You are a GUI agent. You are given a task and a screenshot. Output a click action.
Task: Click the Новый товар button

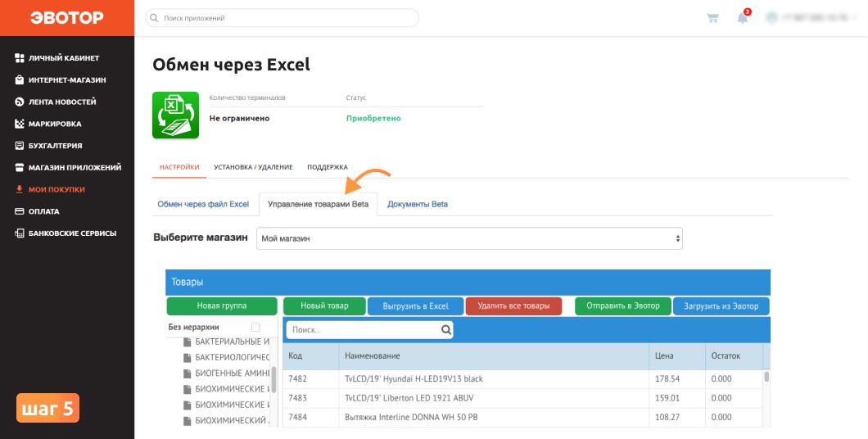[324, 306]
